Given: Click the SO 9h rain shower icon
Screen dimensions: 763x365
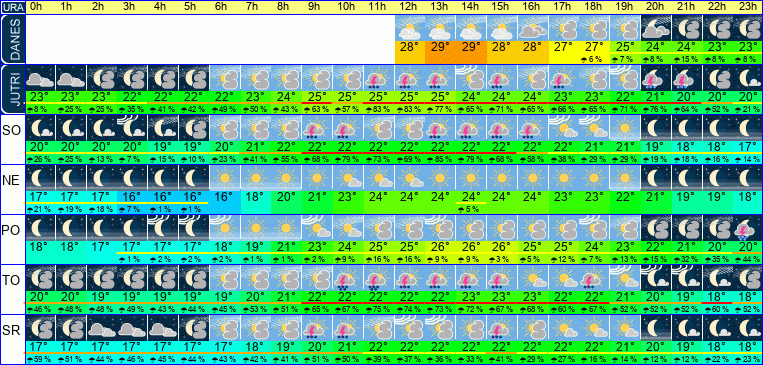Looking at the screenshot, I should point(317,128).
